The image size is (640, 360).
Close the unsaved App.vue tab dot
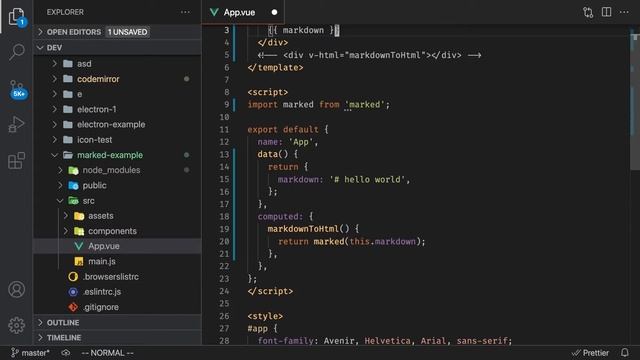(x=274, y=12)
